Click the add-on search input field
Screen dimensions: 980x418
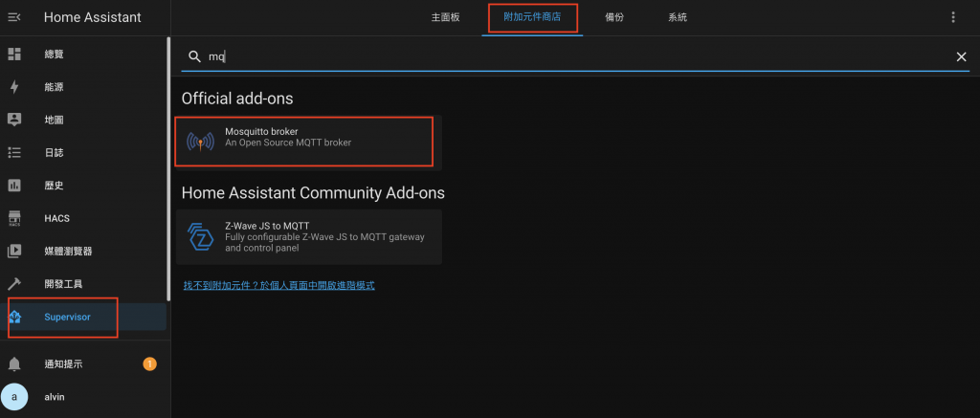[575, 56]
